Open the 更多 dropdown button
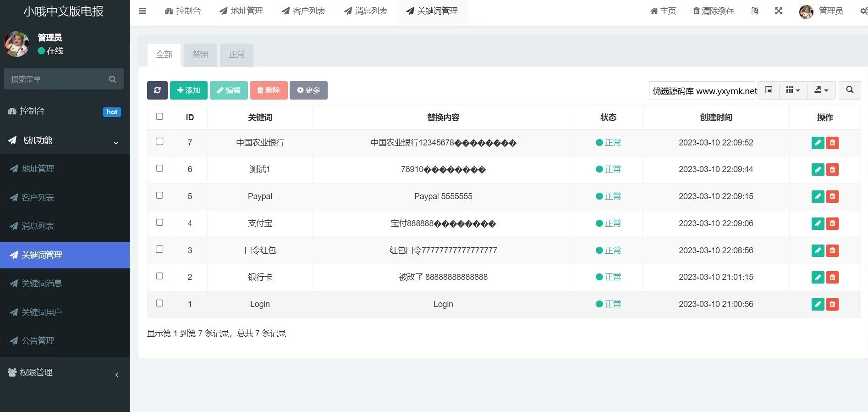The height and width of the screenshot is (412, 868). [x=308, y=90]
